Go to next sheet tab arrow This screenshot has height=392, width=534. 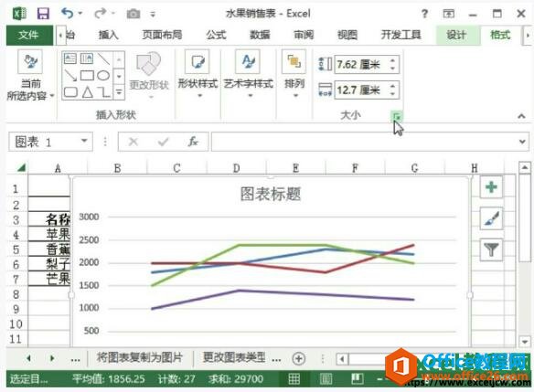pyautogui.click(x=52, y=358)
